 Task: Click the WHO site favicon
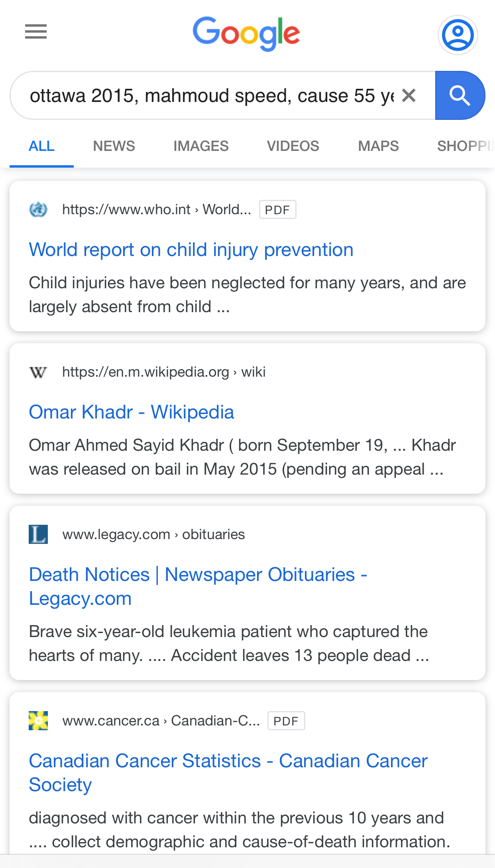point(38,209)
